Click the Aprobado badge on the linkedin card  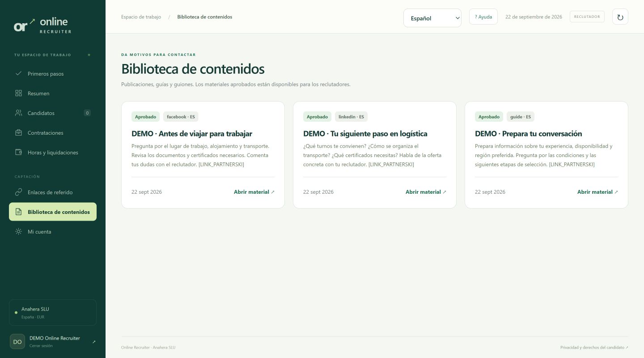point(317,117)
